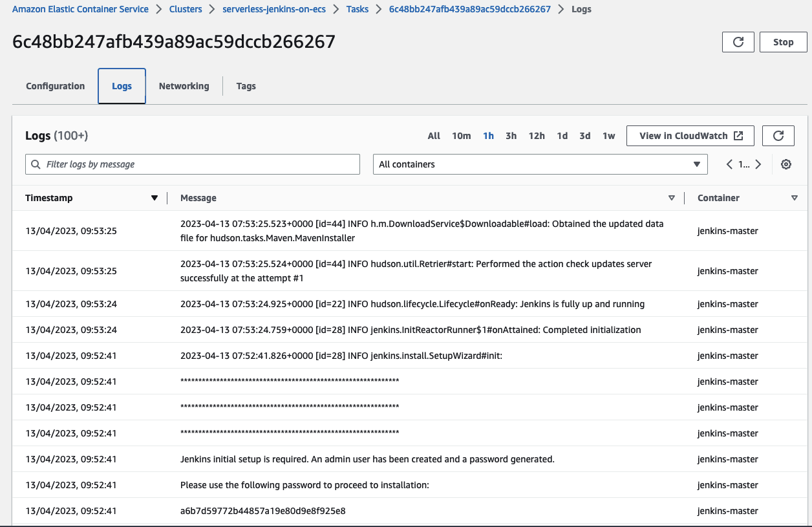Open the log preferences gear
The width and height of the screenshot is (812, 527).
(786, 164)
